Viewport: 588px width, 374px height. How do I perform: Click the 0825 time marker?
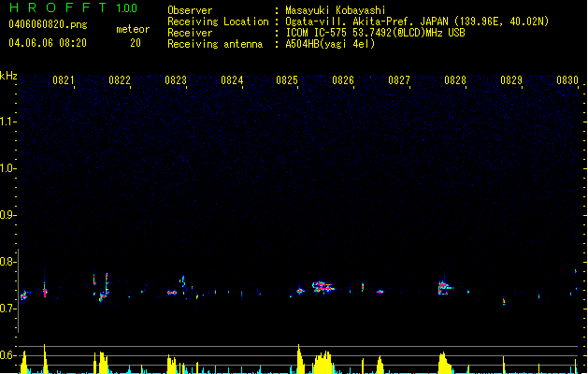pyautogui.click(x=287, y=80)
